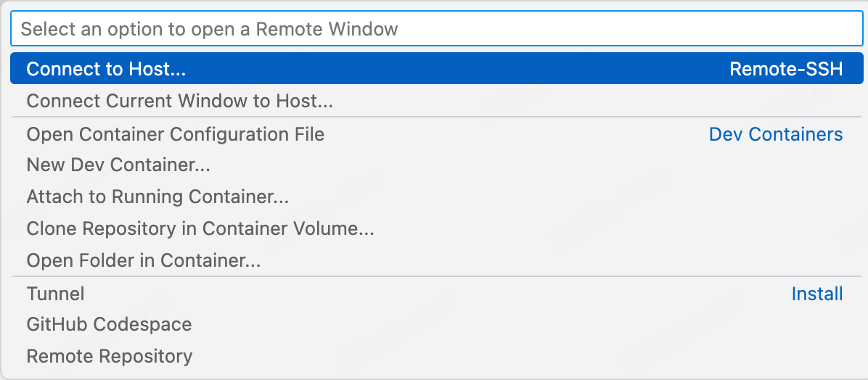Screen dimensions: 868x380
Task: Open the GitHub Codespace option
Action: 109,324
